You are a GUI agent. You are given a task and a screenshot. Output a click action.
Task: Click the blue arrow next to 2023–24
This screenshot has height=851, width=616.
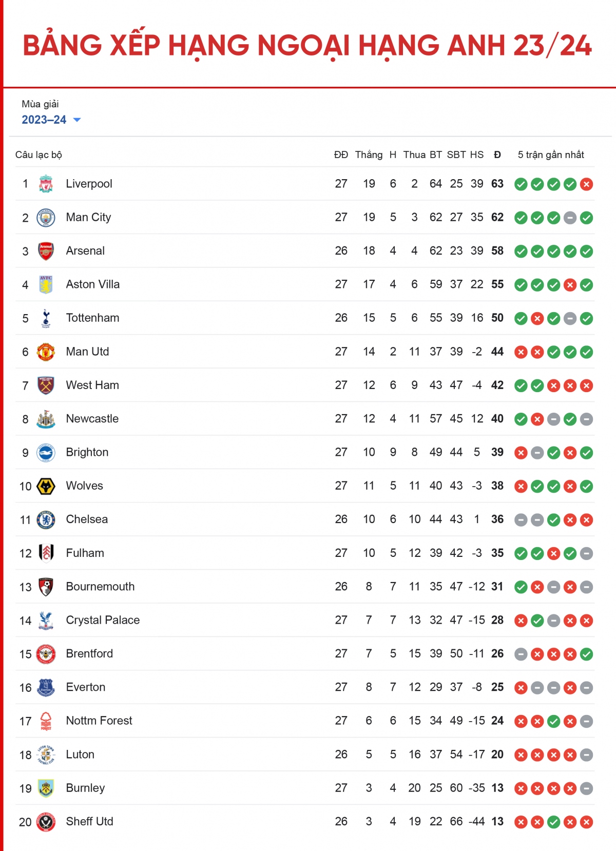tap(77, 120)
